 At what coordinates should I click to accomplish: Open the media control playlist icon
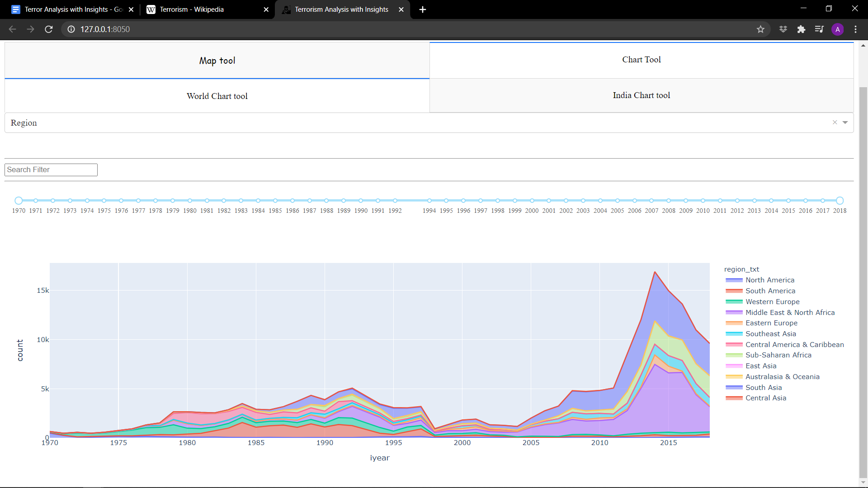click(819, 29)
